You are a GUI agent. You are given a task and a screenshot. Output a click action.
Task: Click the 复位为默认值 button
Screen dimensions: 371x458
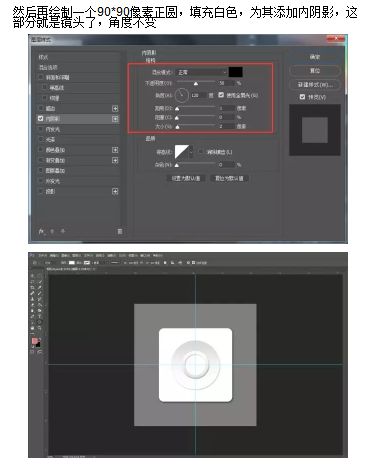coord(229,178)
